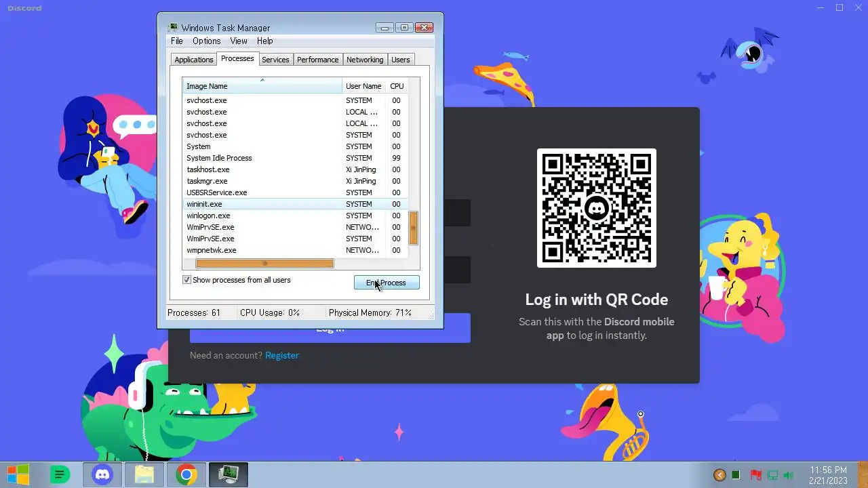Open the File menu in Task Manager

[177, 41]
